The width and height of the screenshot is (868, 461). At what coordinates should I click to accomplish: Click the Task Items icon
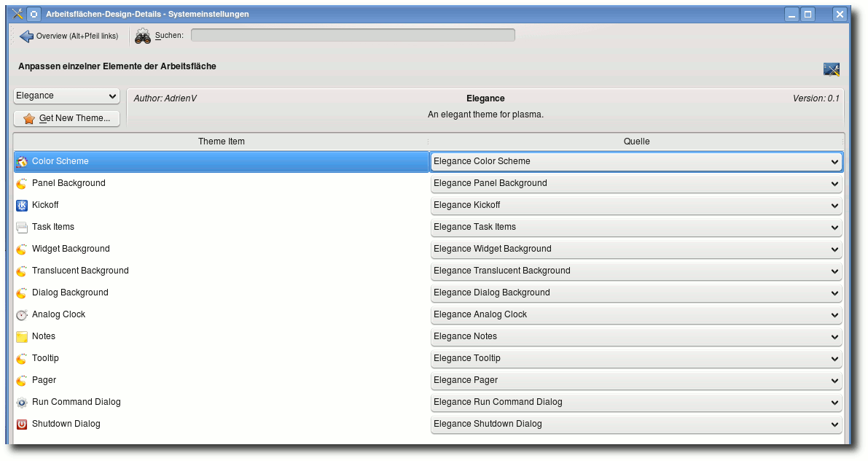click(21, 227)
